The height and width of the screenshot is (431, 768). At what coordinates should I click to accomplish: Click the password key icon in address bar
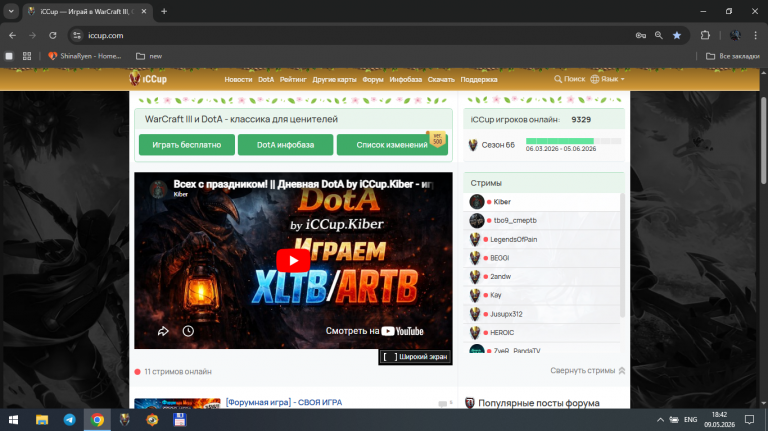(641, 35)
